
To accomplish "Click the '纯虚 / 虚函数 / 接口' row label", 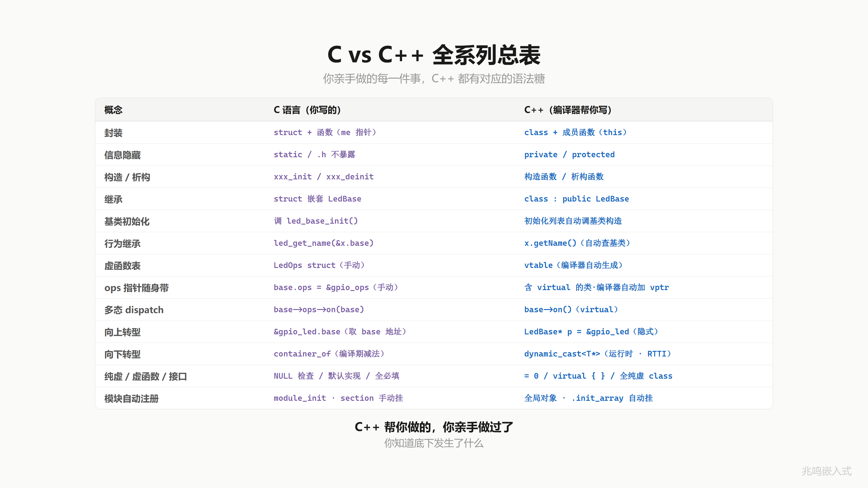I will [146, 377].
